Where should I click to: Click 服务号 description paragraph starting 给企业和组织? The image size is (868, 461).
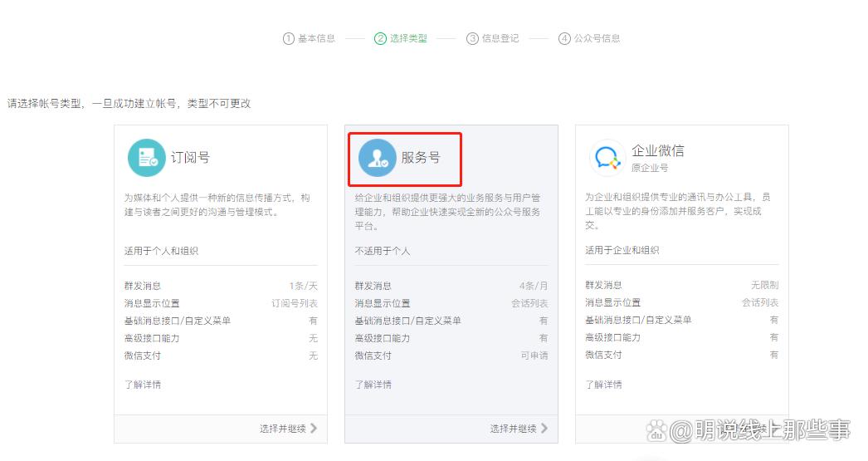tap(448, 212)
